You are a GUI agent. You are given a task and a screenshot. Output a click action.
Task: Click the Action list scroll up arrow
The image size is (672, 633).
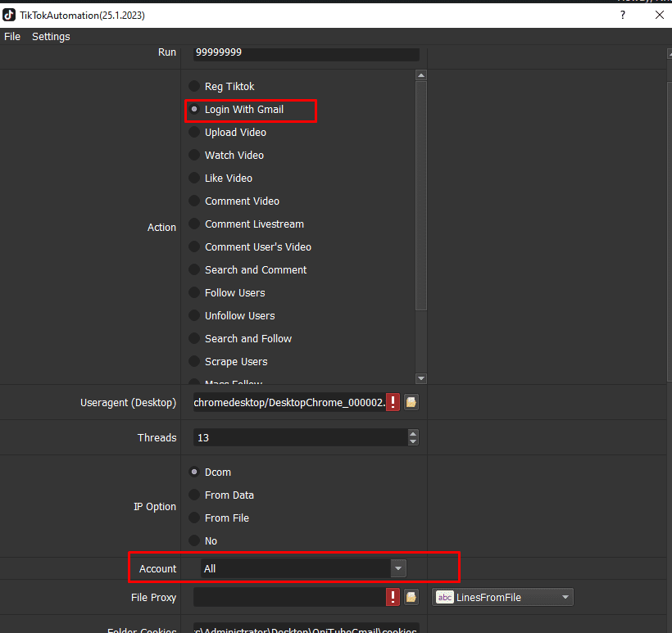(x=421, y=75)
